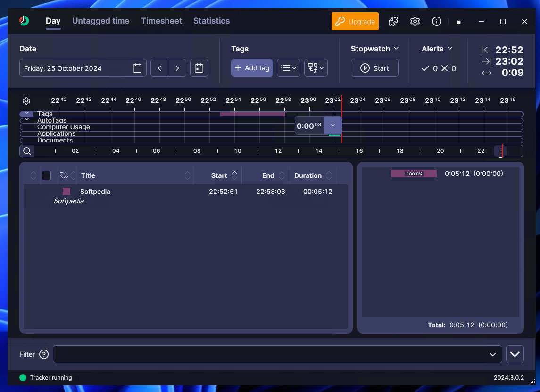Click the timeline zoom magnifier icon
The image size is (540, 392).
point(27,151)
